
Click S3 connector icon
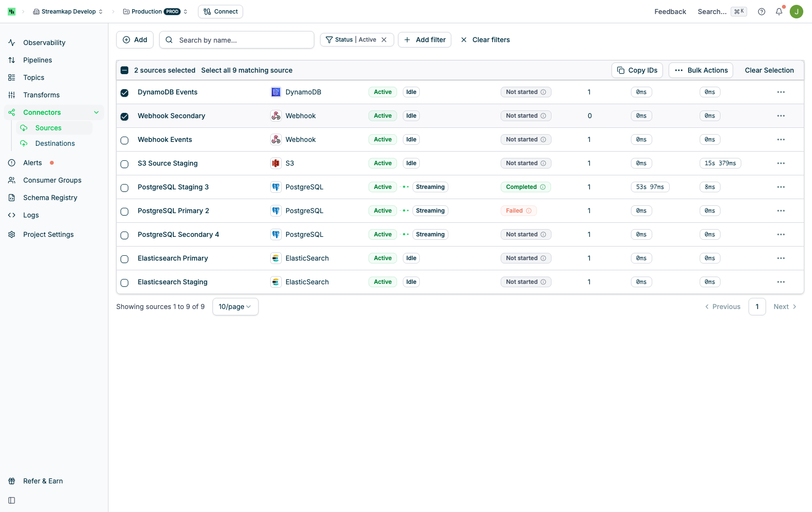[276, 163]
